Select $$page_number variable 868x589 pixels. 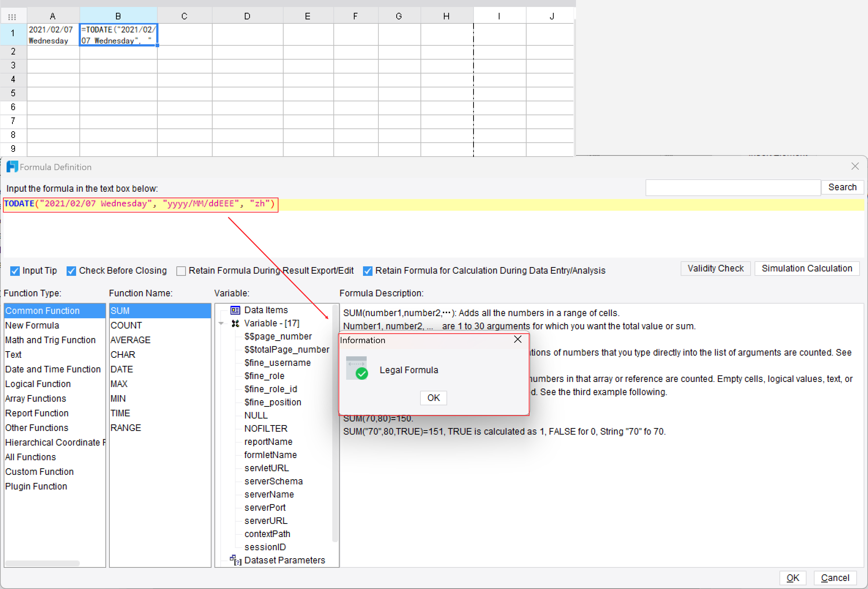278,337
